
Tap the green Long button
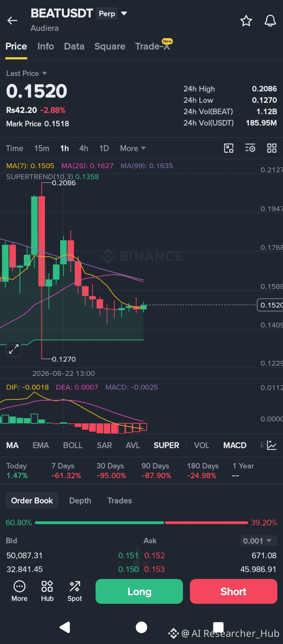[x=139, y=592]
